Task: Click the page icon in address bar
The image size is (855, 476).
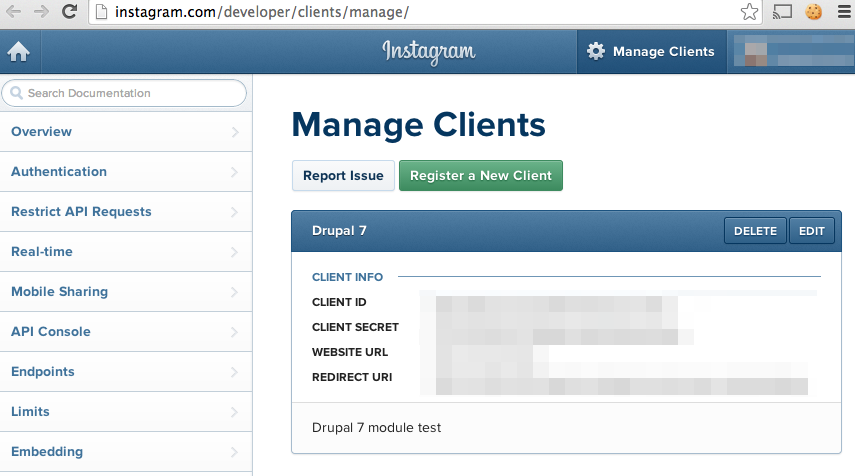Action: 101,11
